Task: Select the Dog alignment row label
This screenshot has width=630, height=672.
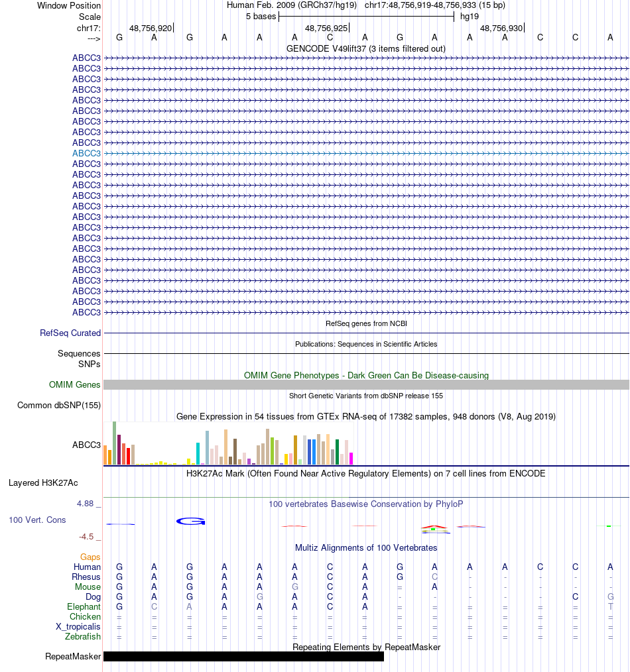Action: (93, 597)
